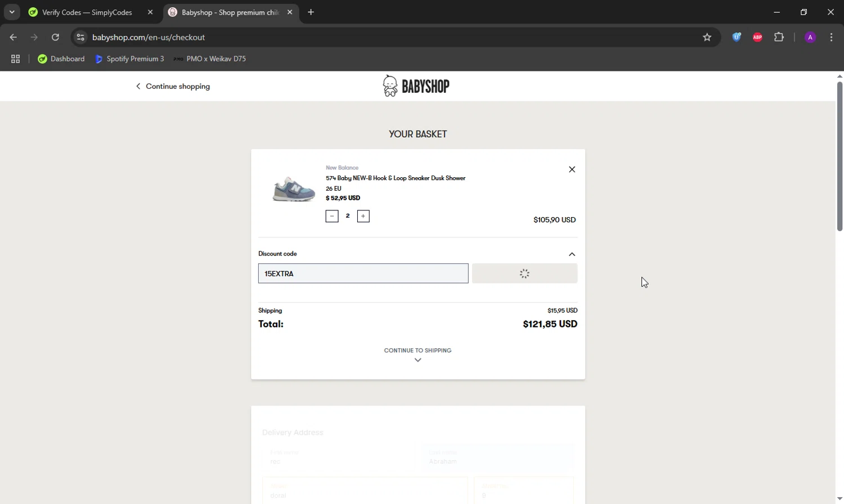Open the Dashboard bookmark
Screen dimensions: 844x504
(61, 58)
